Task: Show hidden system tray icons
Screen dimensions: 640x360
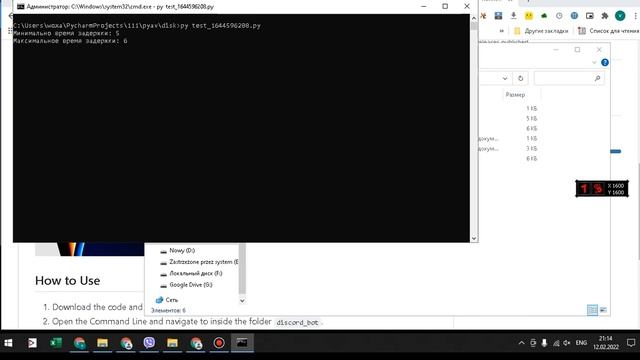Action: (x=521, y=343)
